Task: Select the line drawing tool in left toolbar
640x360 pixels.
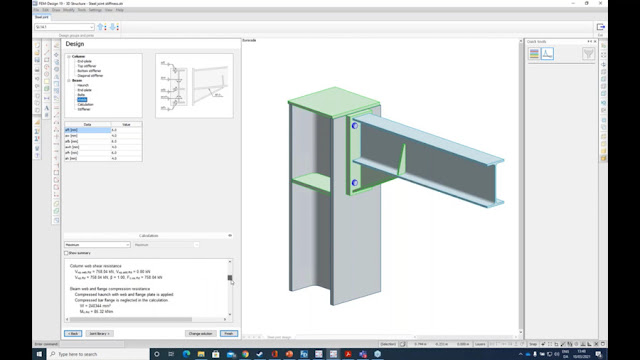Action: point(47,52)
